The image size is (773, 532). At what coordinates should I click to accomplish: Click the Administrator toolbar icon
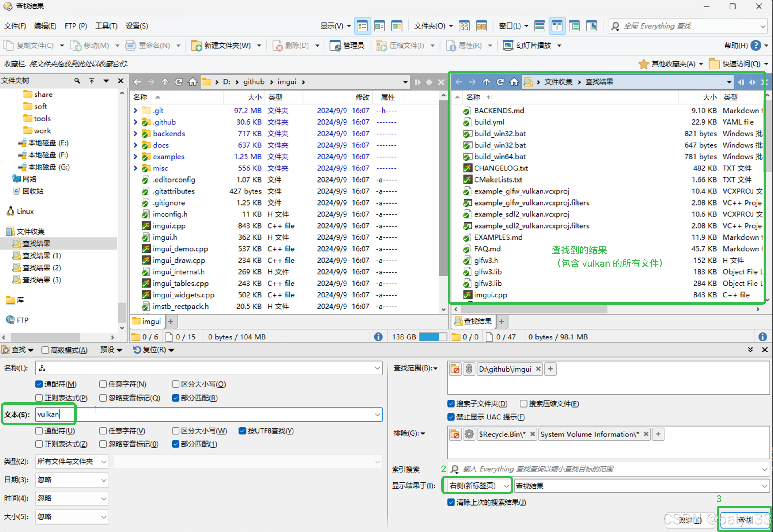tap(335, 45)
